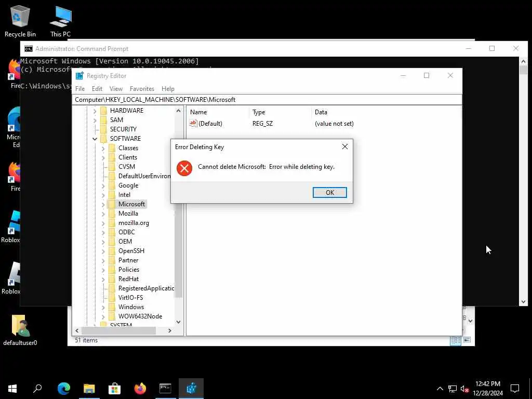This screenshot has width=532, height=399.
Task: Select the (Default) value name
Action: [210, 124]
